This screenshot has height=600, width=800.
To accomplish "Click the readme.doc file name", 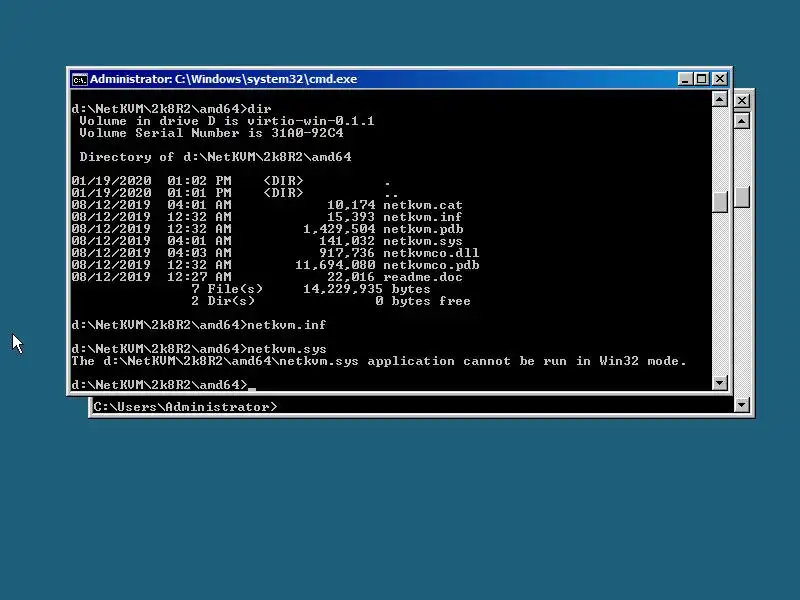I will pyautogui.click(x=422, y=277).
